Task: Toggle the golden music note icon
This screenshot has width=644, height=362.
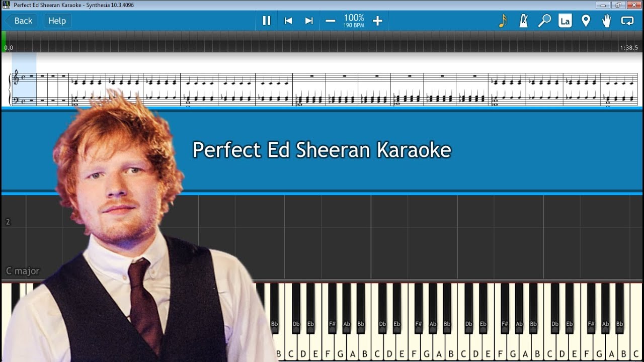Action: (503, 21)
